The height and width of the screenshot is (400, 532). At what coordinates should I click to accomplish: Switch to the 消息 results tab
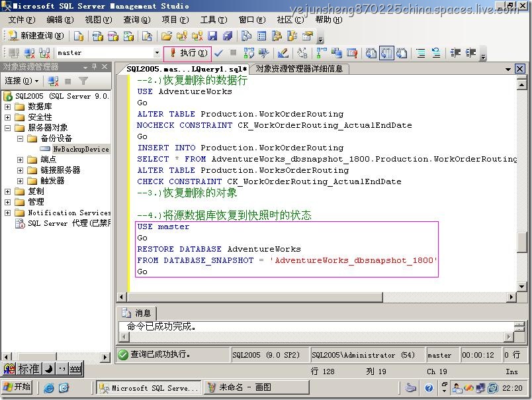(x=137, y=313)
